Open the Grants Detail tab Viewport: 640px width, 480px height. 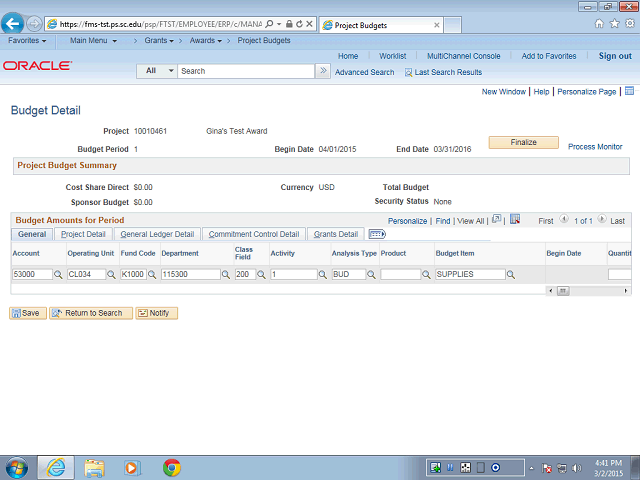tap(336, 234)
